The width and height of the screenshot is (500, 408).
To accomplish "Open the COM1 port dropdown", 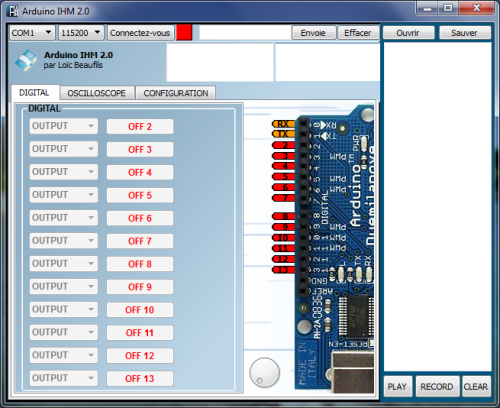I will point(32,33).
